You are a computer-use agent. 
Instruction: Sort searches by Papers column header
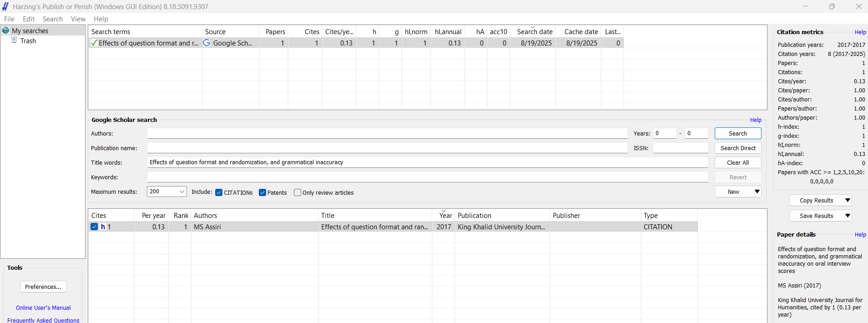274,31
